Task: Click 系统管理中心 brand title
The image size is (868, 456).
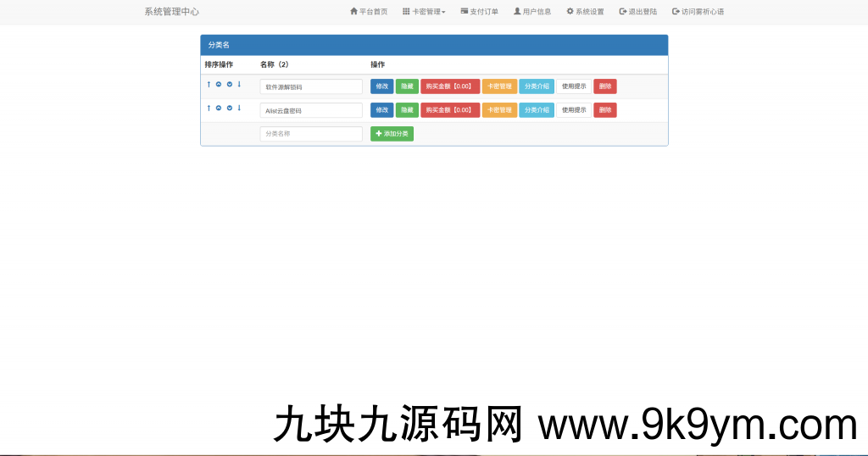Action: pos(171,12)
